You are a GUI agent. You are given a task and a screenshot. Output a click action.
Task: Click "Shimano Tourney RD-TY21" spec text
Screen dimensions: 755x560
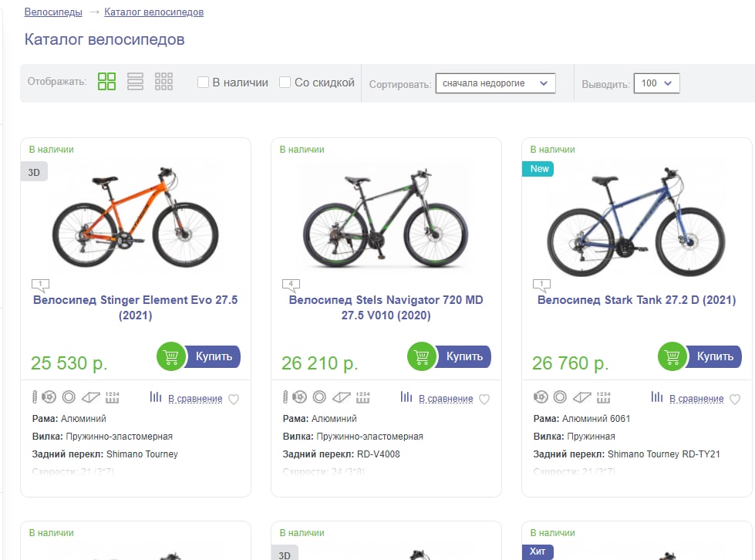[x=663, y=454]
